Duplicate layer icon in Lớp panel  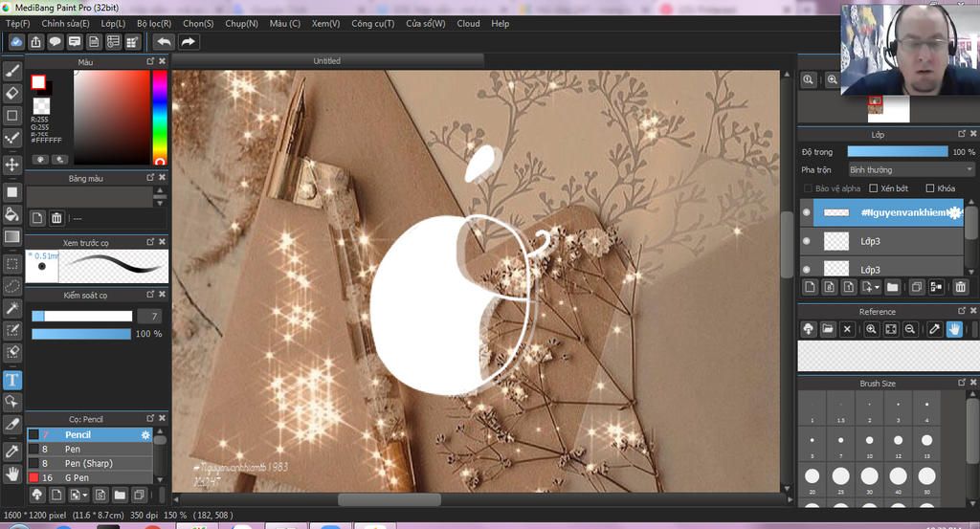click(916, 287)
